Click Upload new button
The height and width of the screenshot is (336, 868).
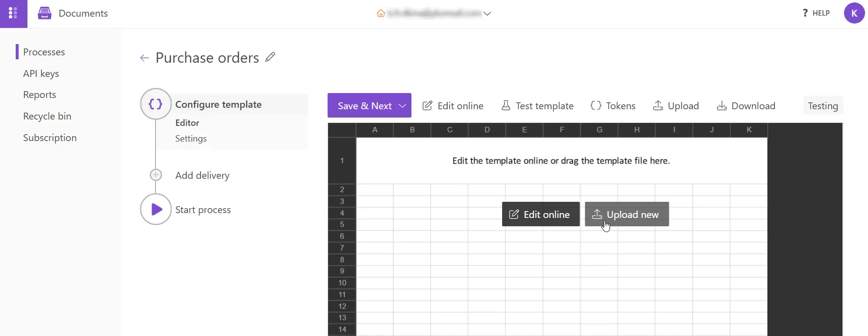[x=627, y=214]
